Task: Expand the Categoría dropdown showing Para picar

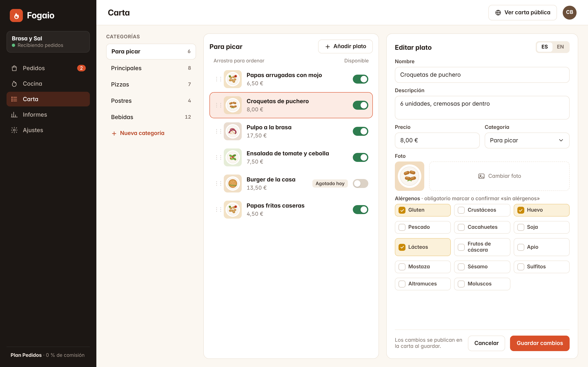Action: [x=527, y=140]
